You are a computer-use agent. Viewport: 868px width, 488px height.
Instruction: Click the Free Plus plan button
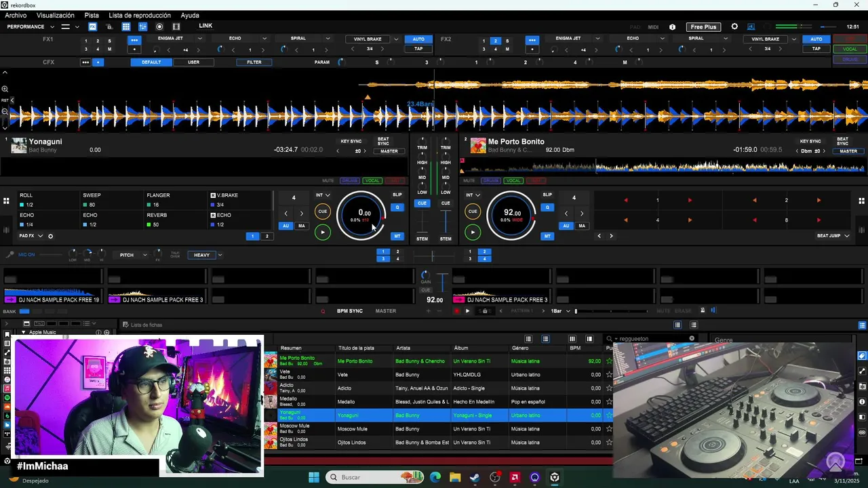coord(703,27)
